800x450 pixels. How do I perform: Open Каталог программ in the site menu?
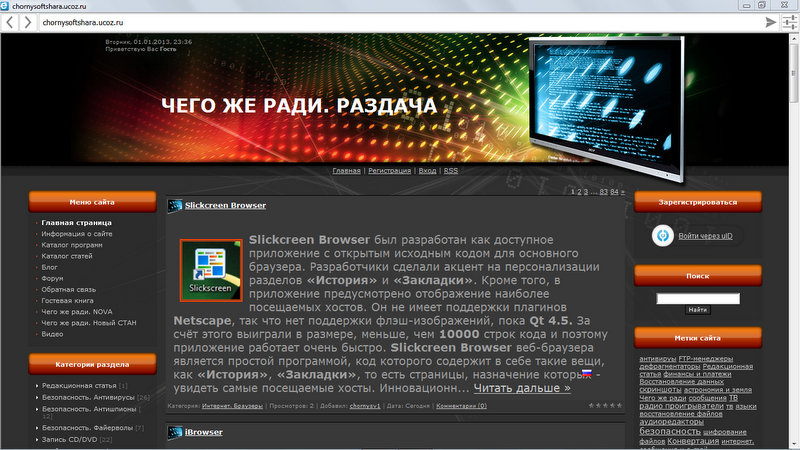click(71, 245)
